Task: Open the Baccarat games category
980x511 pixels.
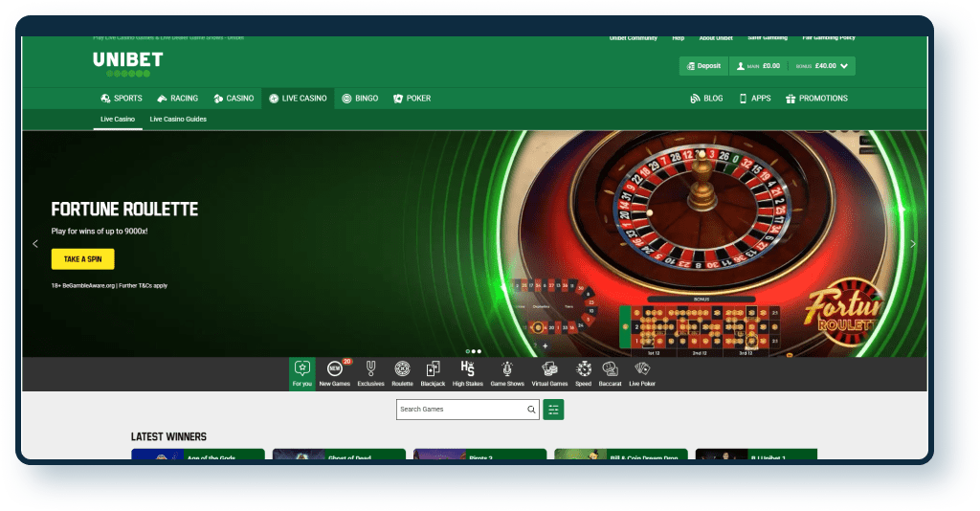Action: point(610,373)
